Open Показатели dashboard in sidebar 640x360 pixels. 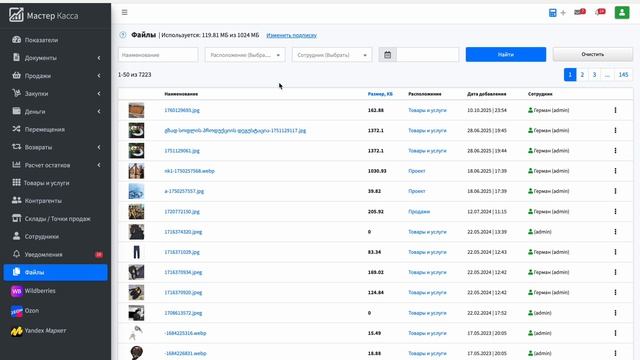[56, 40]
